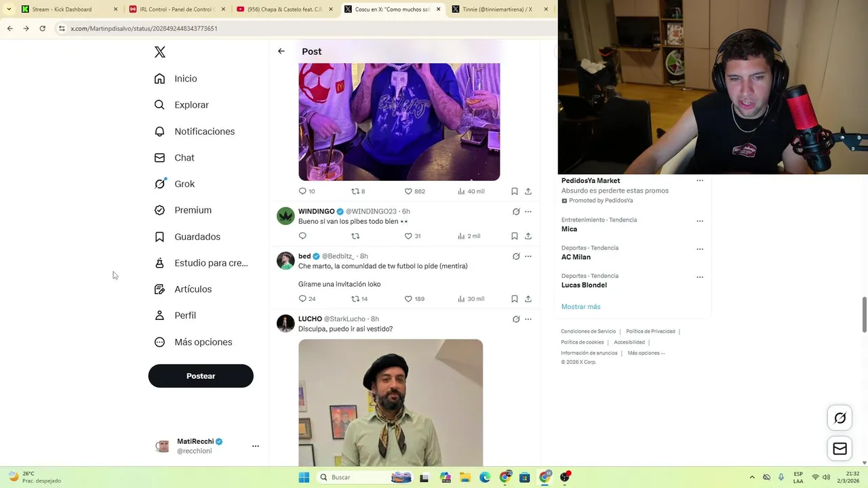Like bed comment with 189 likes

tap(408, 299)
